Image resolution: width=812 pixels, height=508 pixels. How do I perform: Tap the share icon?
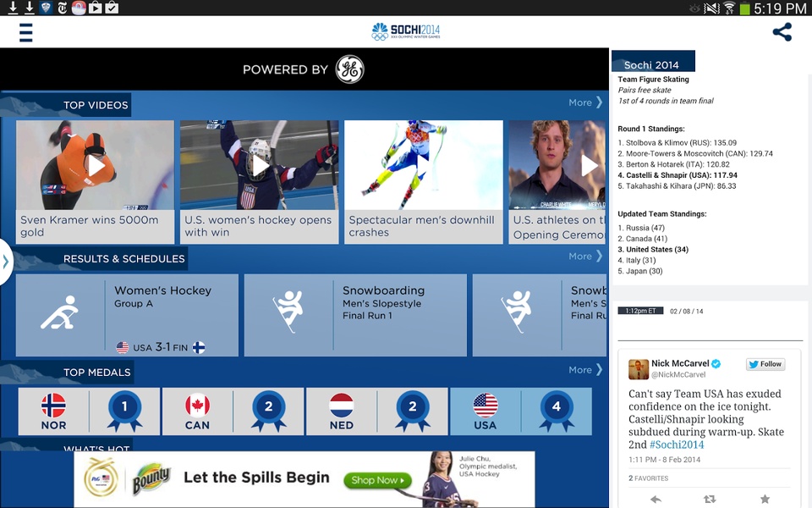pyautogui.click(x=782, y=32)
